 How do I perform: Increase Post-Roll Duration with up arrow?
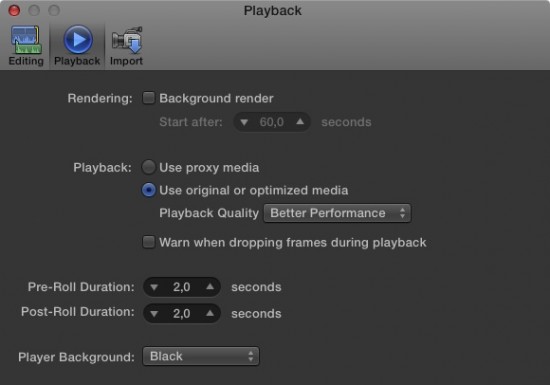(210, 313)
